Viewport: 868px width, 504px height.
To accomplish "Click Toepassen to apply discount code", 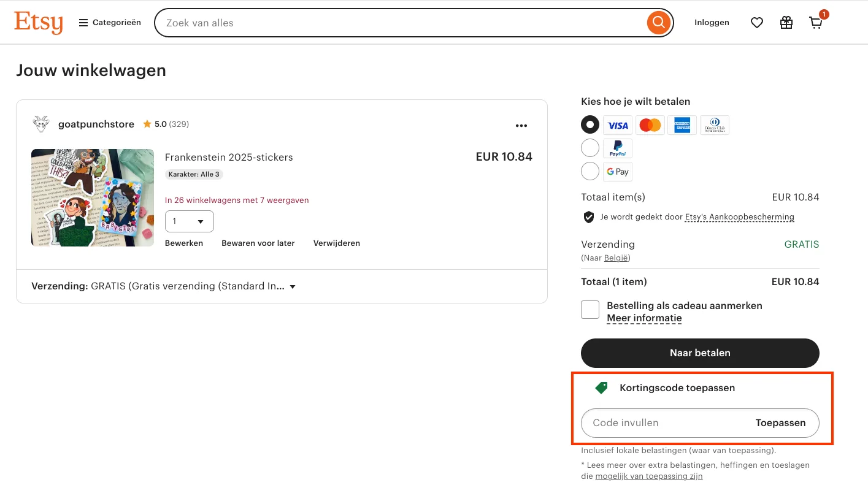I will click(780, 422).
